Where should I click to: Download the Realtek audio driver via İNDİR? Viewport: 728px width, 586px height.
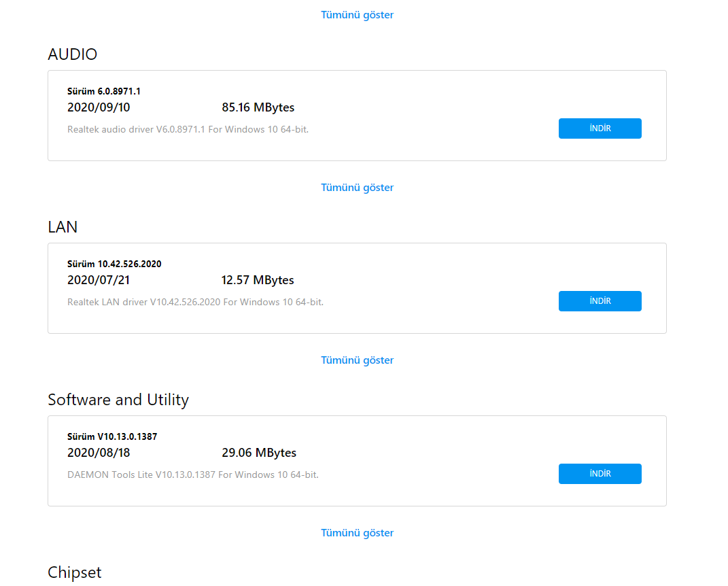point(600,128)
